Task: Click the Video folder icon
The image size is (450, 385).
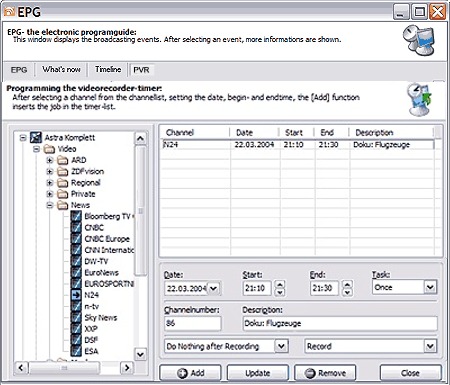Action: (49, 149)
